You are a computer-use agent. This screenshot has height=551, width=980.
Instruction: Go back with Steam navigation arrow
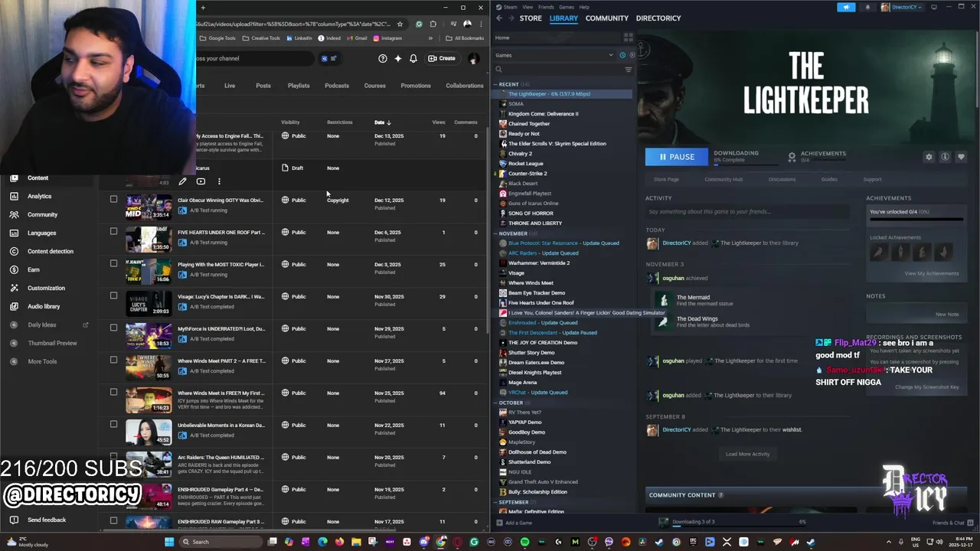click(x=499, y=18)
